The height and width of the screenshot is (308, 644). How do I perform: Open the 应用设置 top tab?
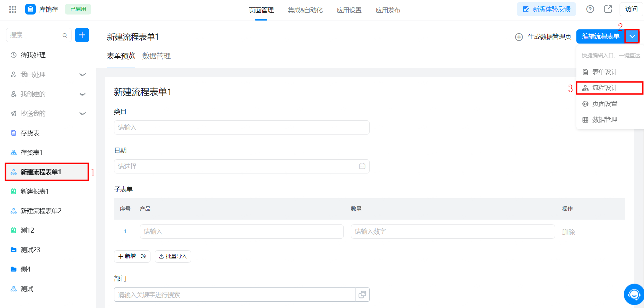[349, 10]
